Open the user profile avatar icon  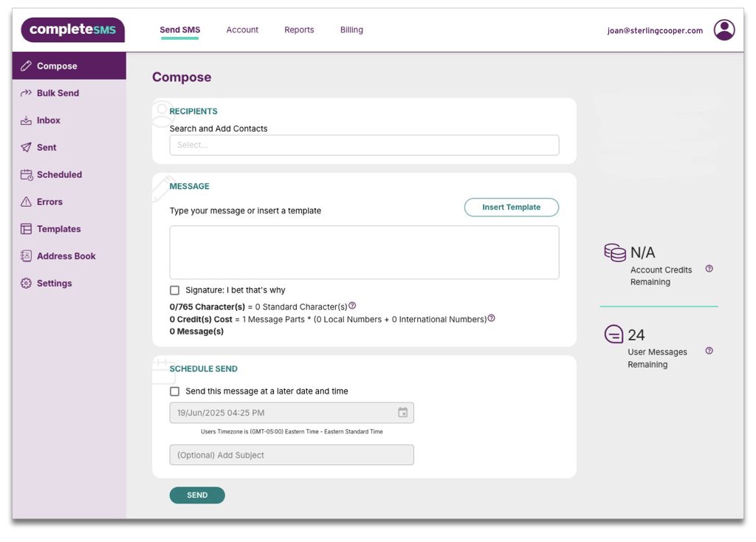(x=724, y=30)
